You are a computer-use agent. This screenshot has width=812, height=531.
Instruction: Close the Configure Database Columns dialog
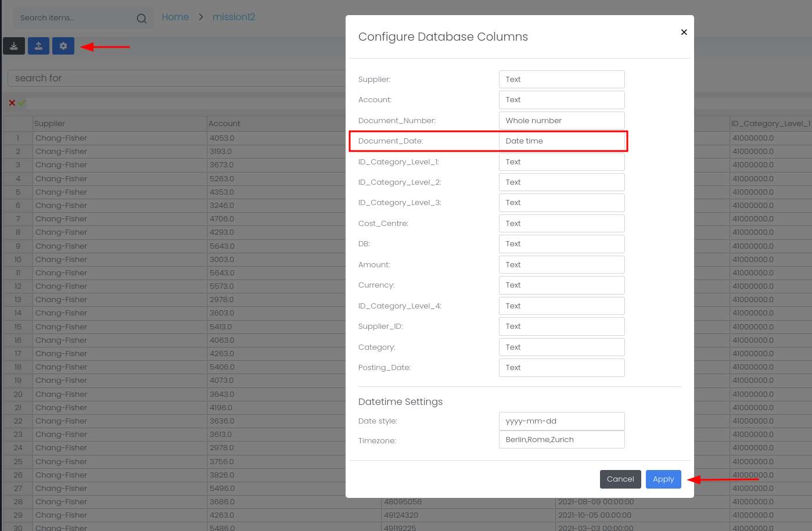(684, 32)
